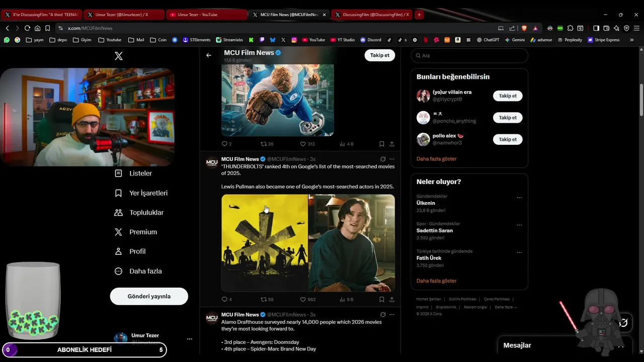
Task: Switch to the Umur Tezer YouTube tab
Action: 207,15
